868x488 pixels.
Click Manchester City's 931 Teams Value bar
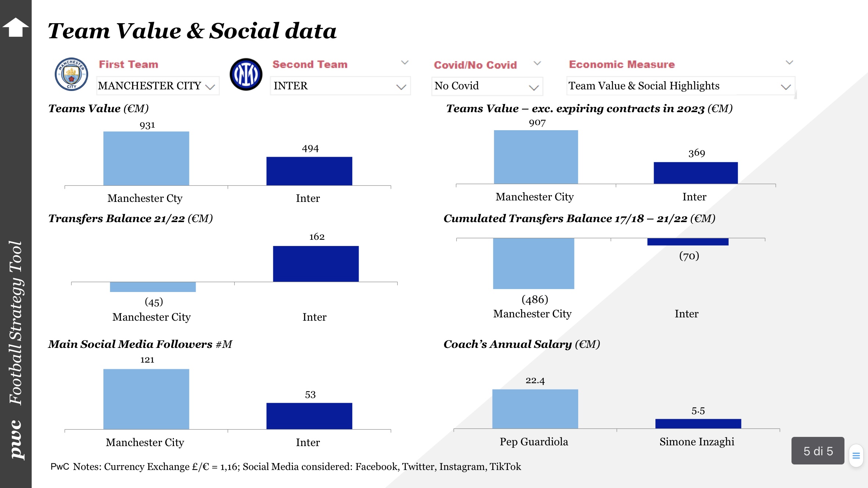[146, 158]
